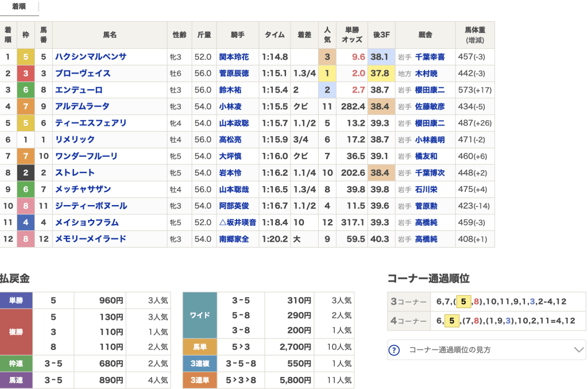Open the 着順 tab
Viewport: 588px width, 389px height.
pos(19,7)
